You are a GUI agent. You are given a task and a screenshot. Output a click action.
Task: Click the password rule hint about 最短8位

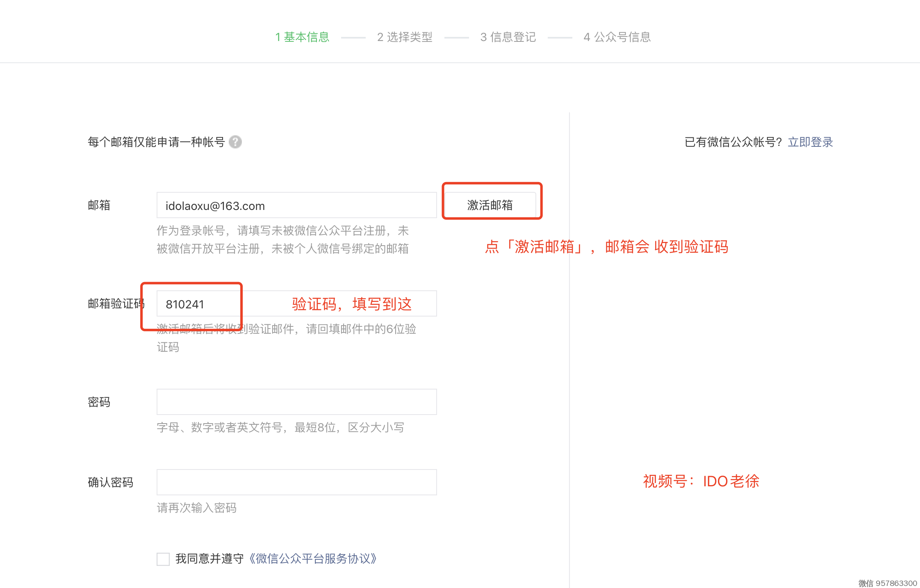[280, 428]
